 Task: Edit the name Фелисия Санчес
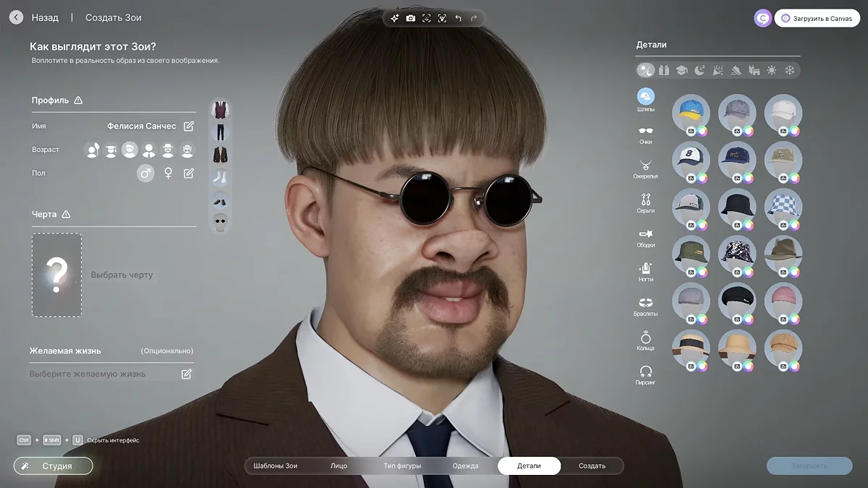coord(189,127)
